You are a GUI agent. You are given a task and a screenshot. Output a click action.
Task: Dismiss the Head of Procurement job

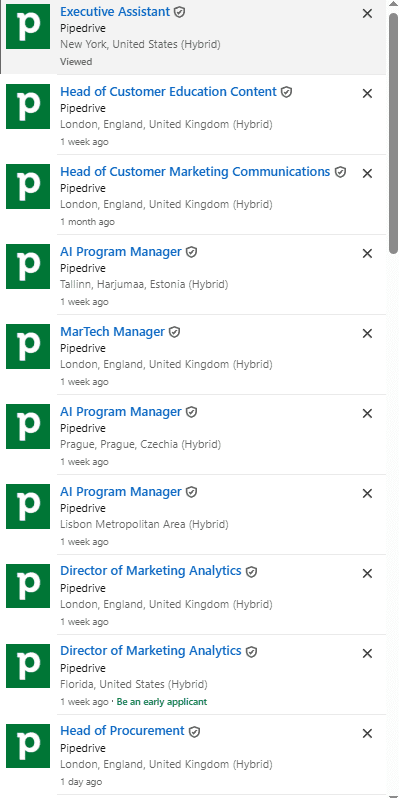coord(367,733)
